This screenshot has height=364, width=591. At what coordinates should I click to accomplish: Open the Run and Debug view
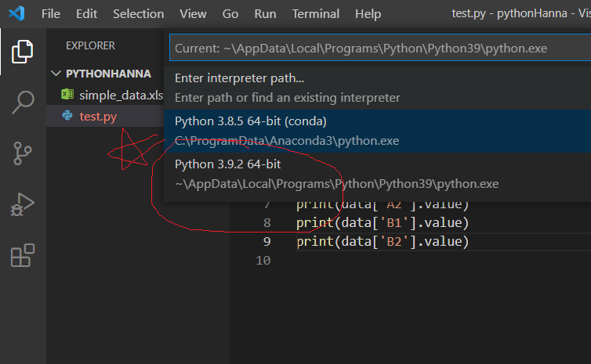(23, 204)
